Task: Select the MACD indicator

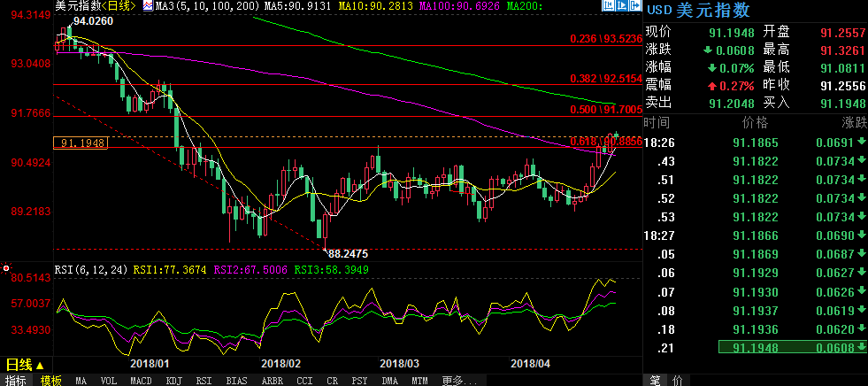Action: (141, 380)
